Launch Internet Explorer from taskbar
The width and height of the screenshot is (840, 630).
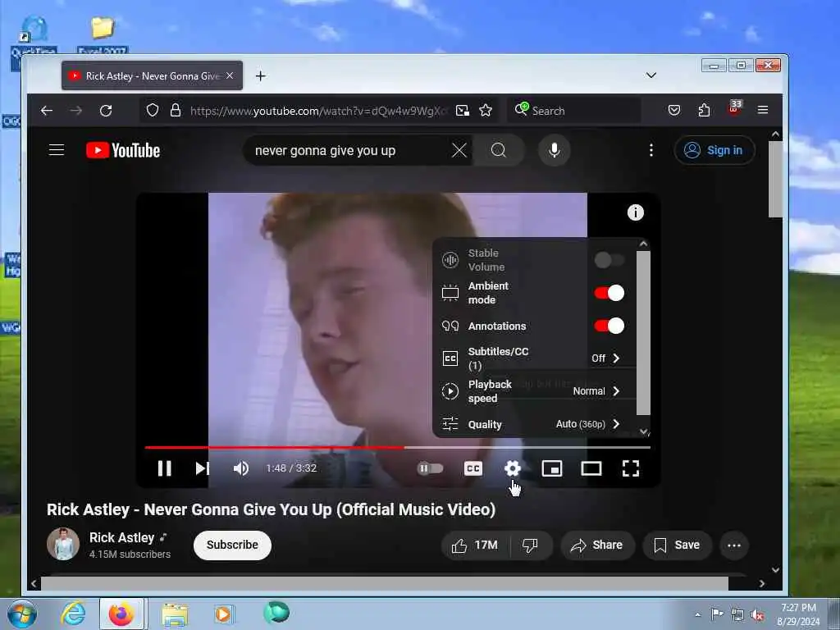coord(73,614)
